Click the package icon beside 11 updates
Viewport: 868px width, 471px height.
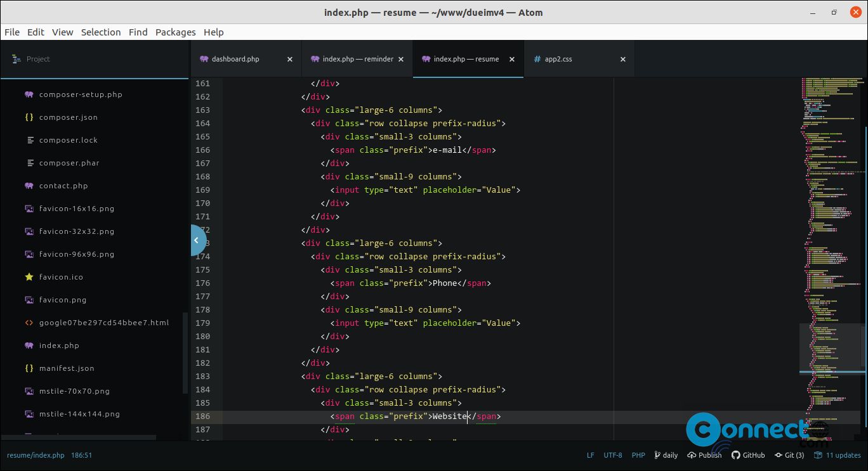[x=818, y=455]
